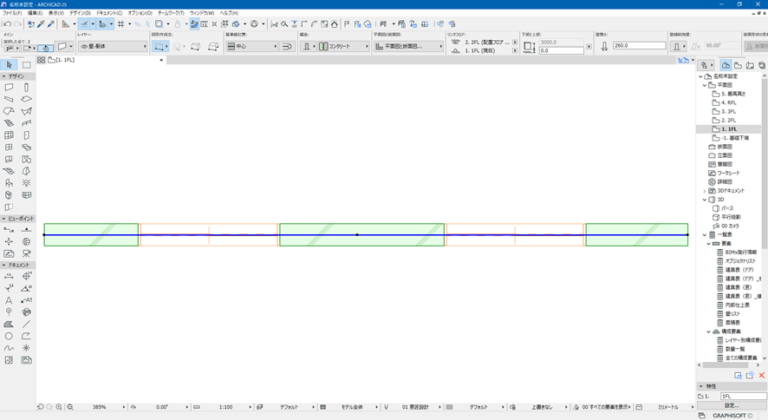Open the Project Map icon in Navigator
The image size is (768, 420).
(x=726, y=65)
